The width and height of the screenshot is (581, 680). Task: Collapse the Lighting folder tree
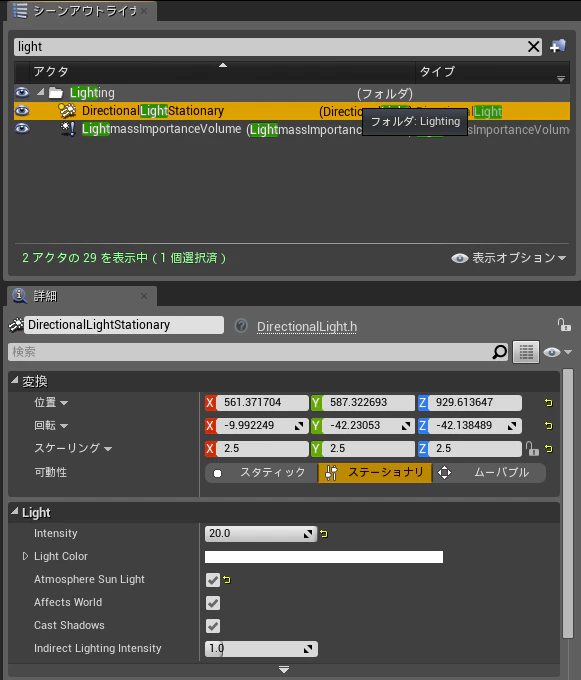tap(40, 92)
